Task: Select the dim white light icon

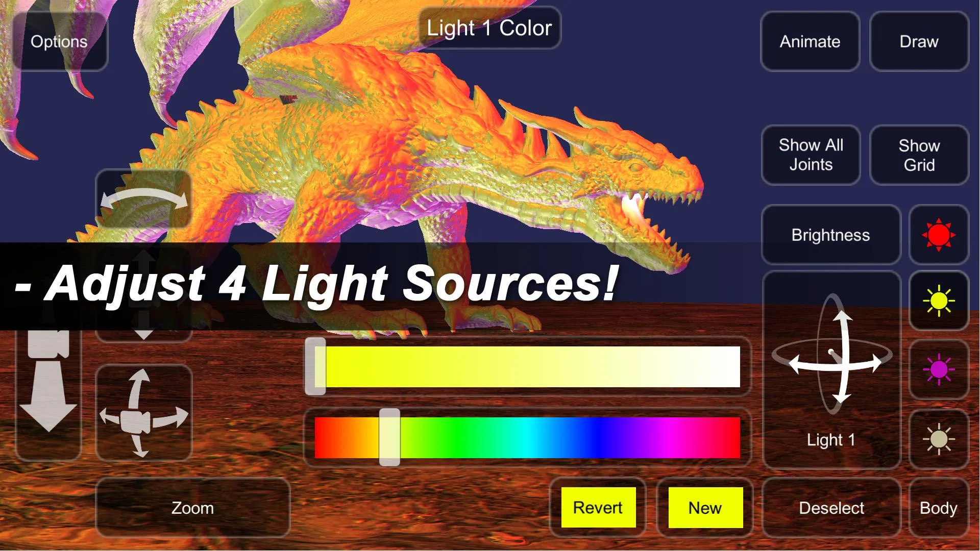Action: coord(938,439)
